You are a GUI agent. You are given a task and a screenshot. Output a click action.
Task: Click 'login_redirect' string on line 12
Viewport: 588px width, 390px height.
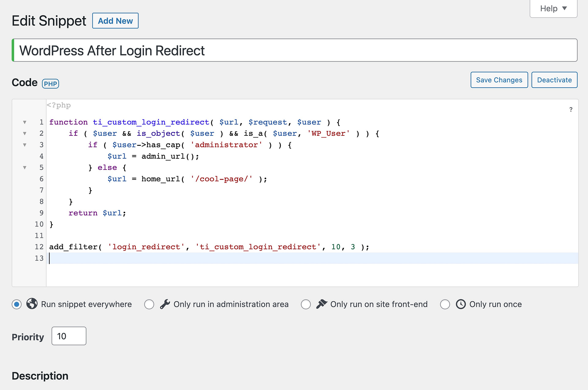tap(146, 247)
